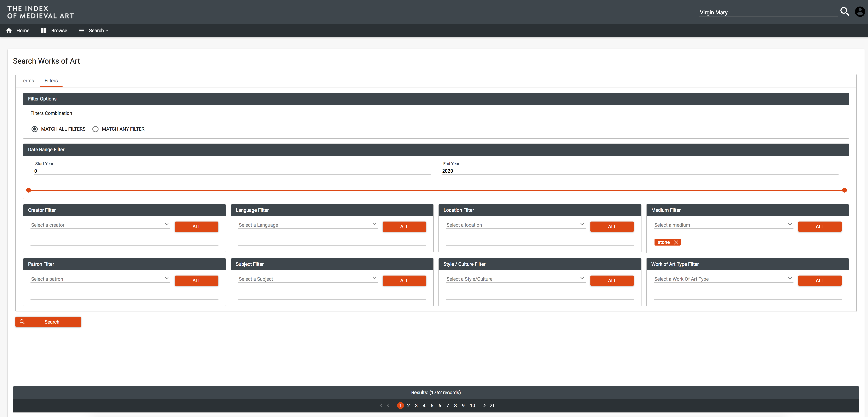The width and height of the screenshot is (868, 417).
Task: Open the Select a Subject dropdown
Action: point(308,279)
